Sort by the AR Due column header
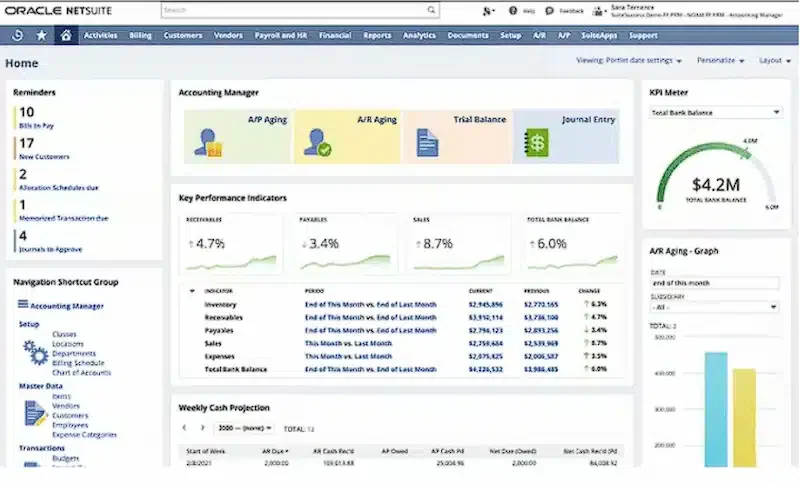Viewport: 800px width, 483px height. point(276,451)
